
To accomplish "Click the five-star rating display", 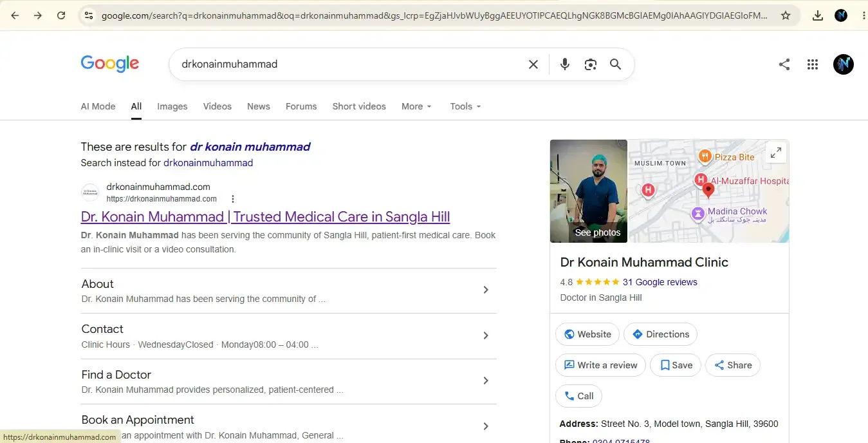I will [x=598, y=282].
